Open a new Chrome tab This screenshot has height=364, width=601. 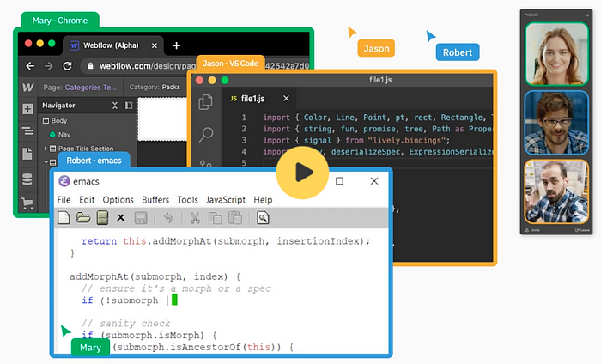coord(176,45)
